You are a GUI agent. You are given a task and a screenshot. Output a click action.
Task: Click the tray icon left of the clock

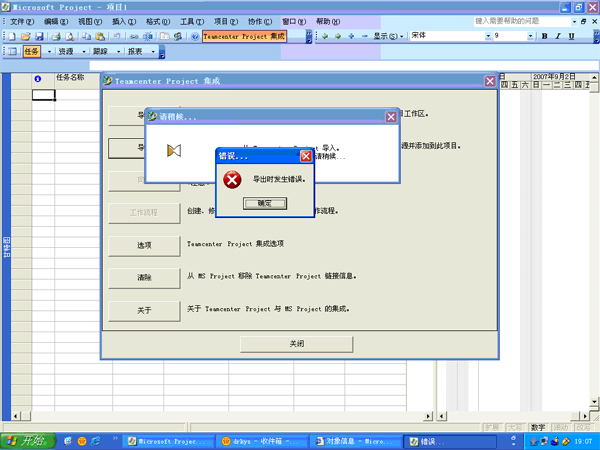[566, 441]
